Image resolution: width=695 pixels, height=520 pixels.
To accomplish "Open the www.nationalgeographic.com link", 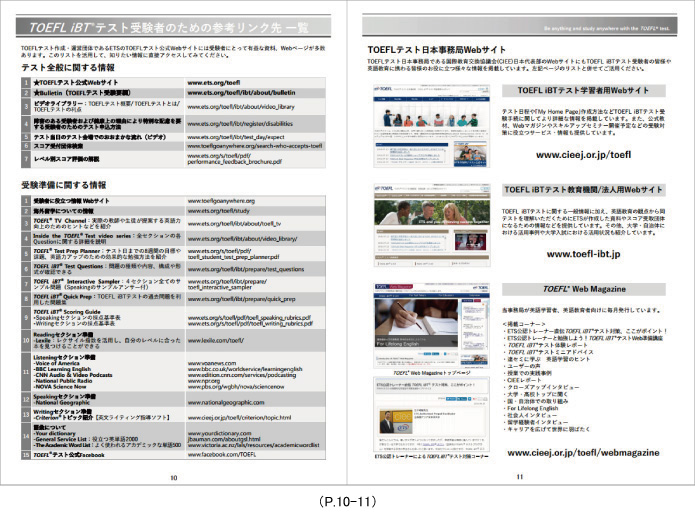I will point(226,403).
